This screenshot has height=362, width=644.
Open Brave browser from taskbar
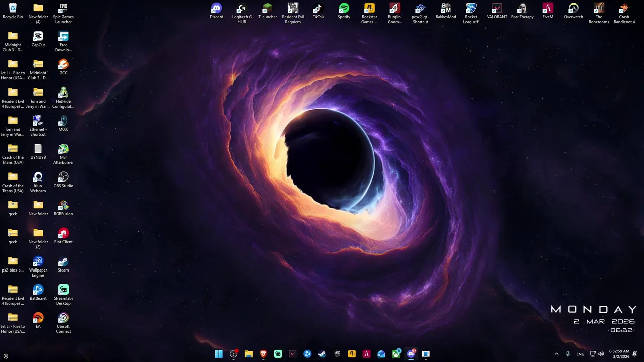pos(263,354)
